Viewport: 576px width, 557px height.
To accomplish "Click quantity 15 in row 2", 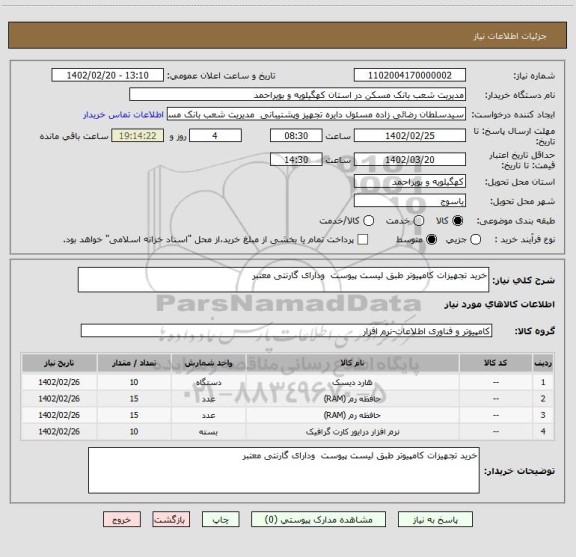I will pyautogui.click(x=134, y=399).
